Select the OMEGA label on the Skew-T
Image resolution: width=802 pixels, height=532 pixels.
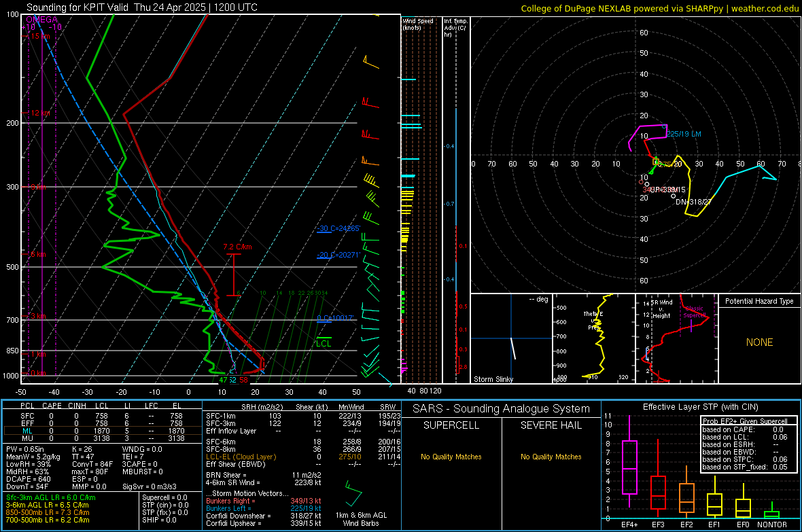(x=42, y=20)
